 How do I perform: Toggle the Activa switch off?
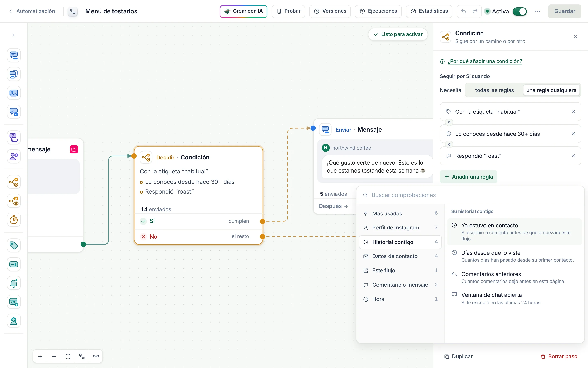(520, 11)
